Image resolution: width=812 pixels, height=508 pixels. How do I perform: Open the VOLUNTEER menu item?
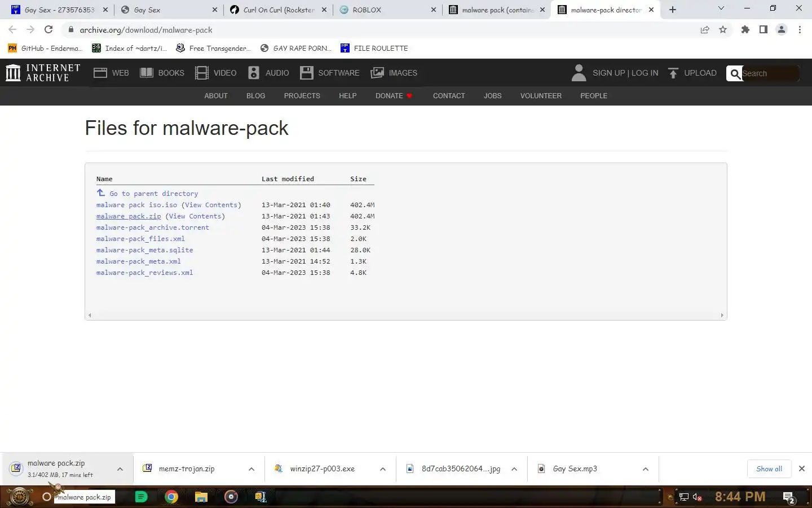coord(541,96)
